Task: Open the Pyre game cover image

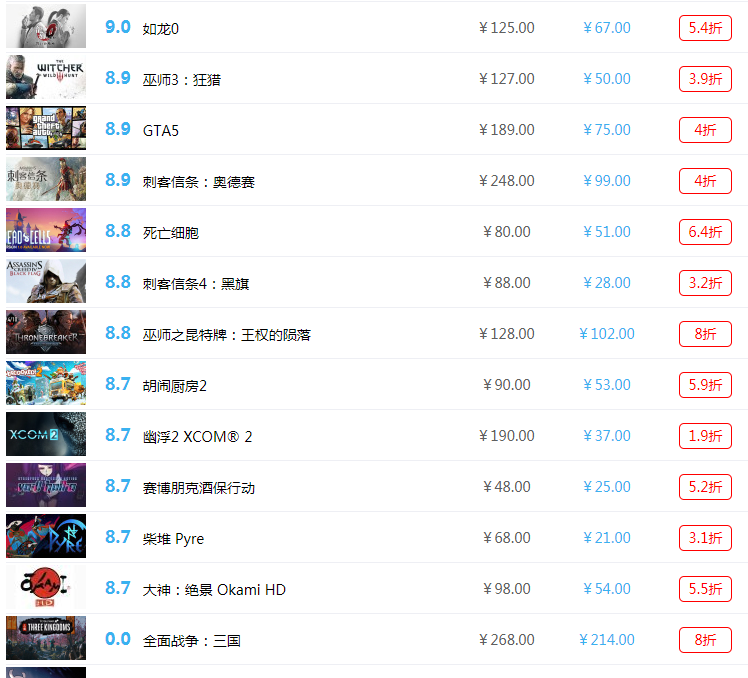Action: click(x=46, y=536)
